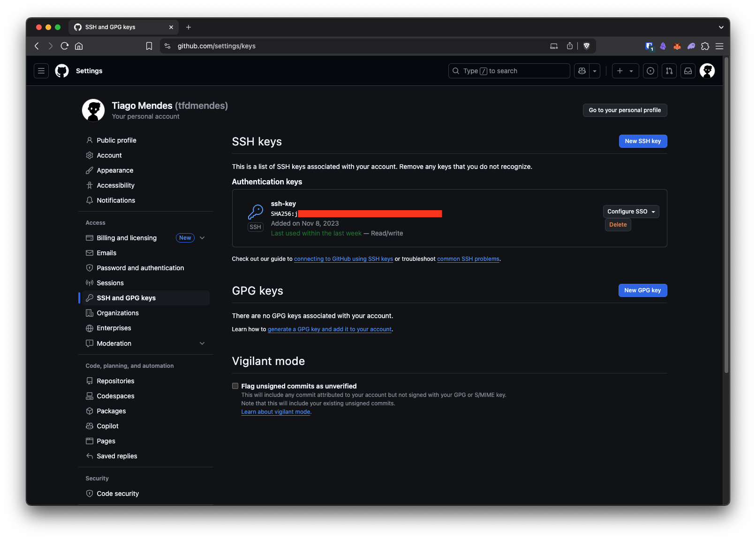This screenshot has width=756, height=540.
Task: Go forward in browser history
Action: tap(51, 46)
